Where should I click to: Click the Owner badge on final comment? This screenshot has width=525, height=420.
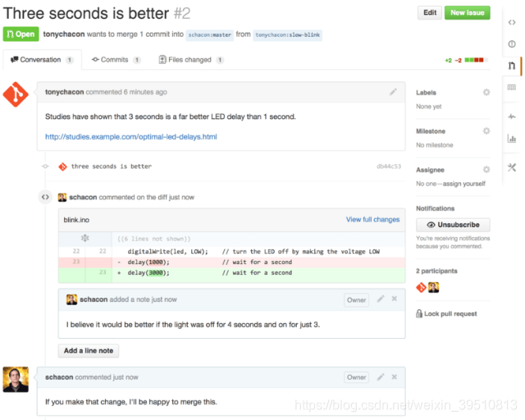point(356,377)
